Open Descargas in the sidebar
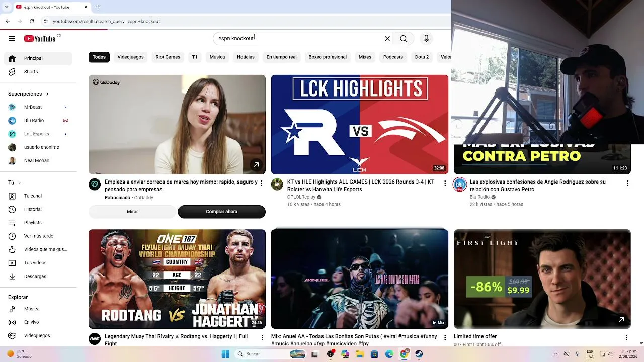Image resolution: width=644 pixels, height=362 pixels. point(38,277)
